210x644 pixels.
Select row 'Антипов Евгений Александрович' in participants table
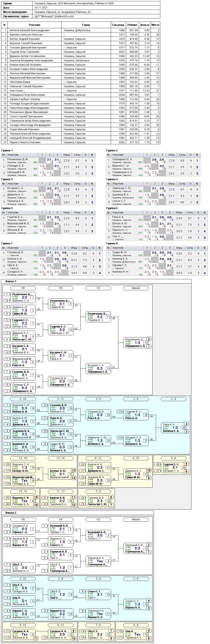point(81,30)
